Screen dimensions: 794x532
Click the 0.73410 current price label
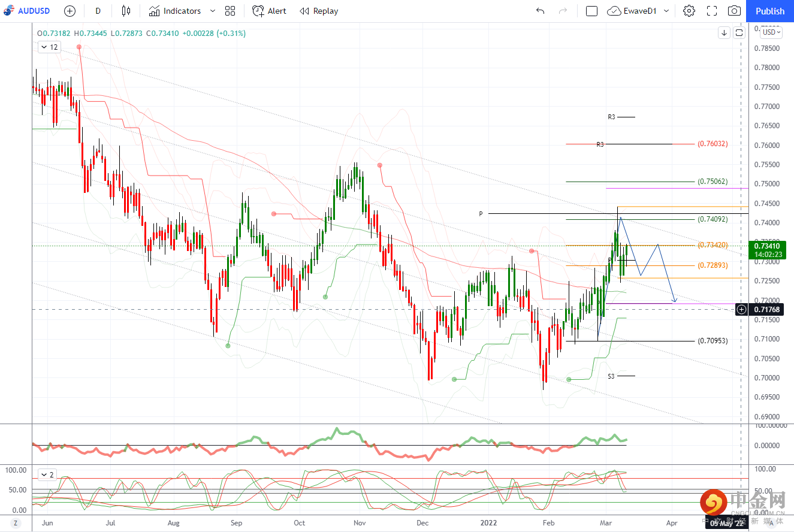tap(768, 250)
